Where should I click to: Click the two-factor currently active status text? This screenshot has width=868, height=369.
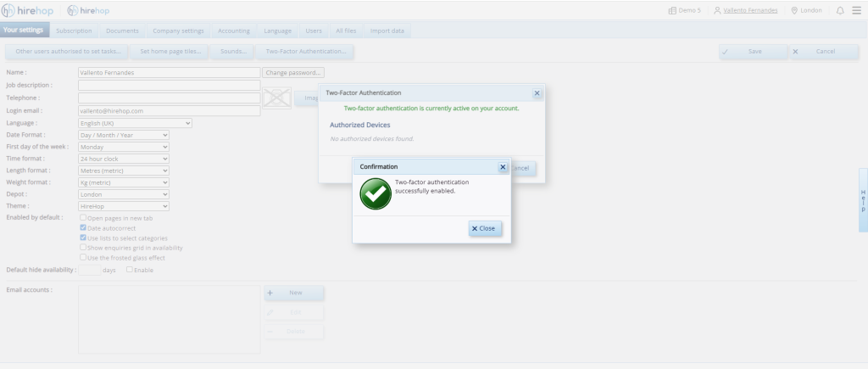tap(431, 109)
